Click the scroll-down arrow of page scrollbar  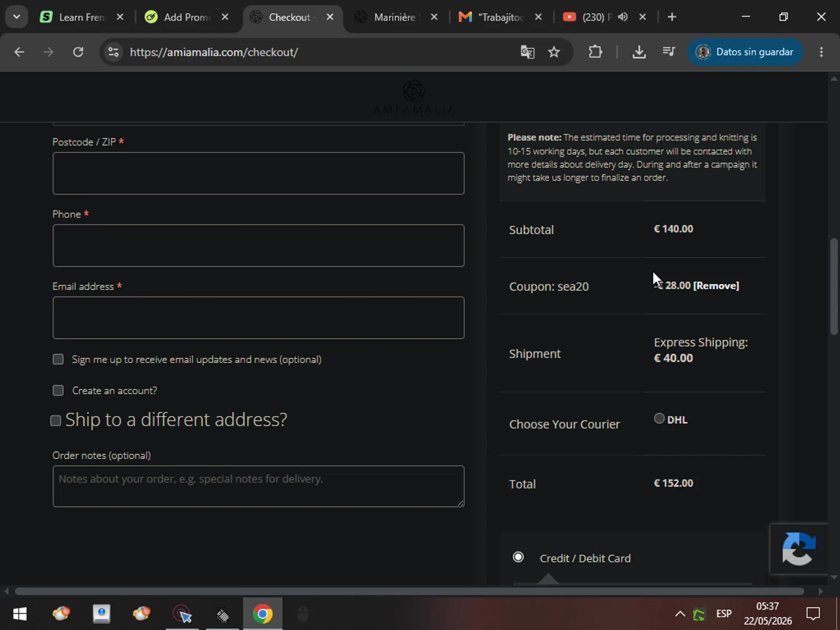pyautogui.click(x=834, y=577)
